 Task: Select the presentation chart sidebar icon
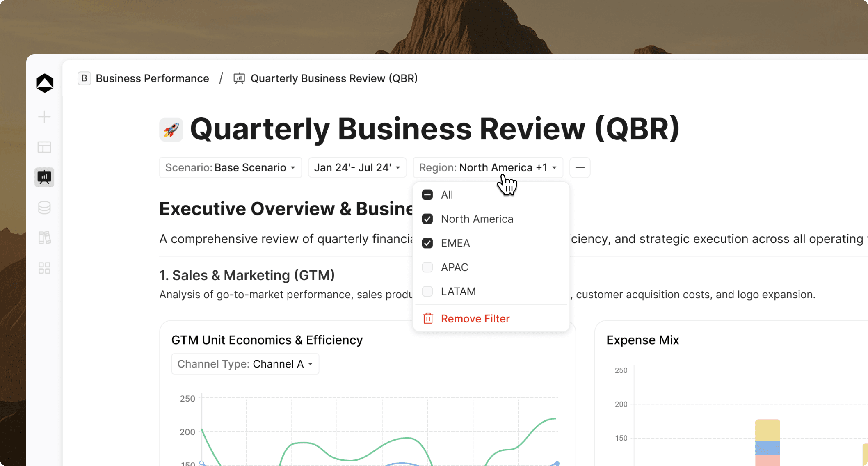pyautogui.click(x=44, y=177)
